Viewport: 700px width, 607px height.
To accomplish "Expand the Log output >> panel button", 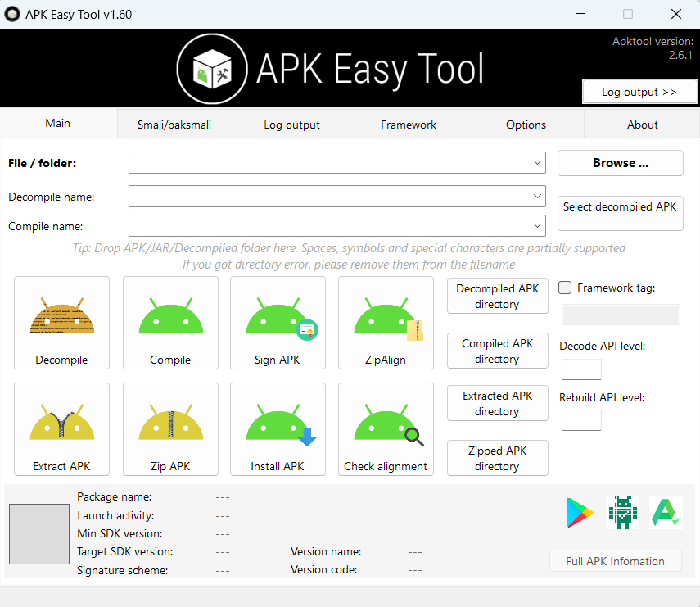I will pos(639,92).
